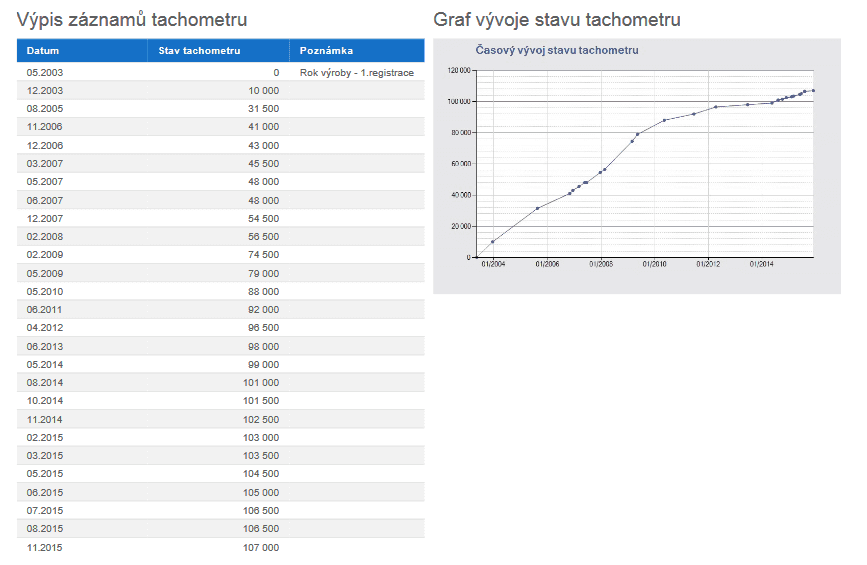This screenshot has width=867, height=565.
Task: Click the value 31 500
Action: (263, 109)
